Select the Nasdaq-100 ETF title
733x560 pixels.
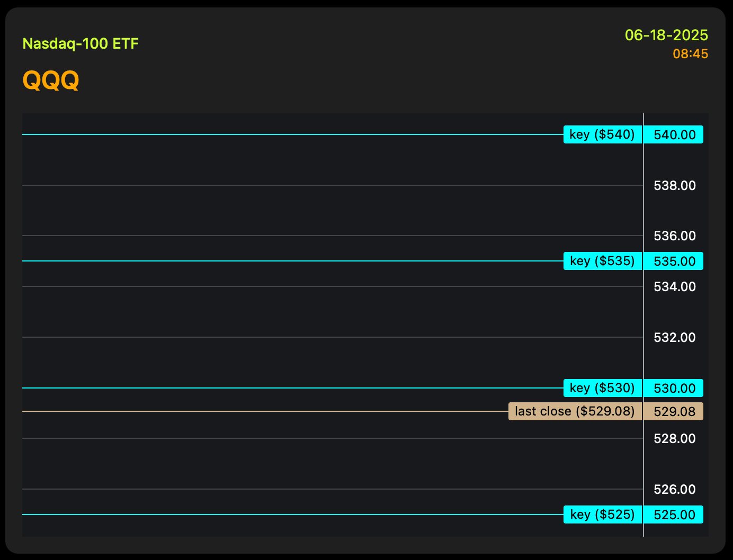pyautogui.click(x=81, y=43)
